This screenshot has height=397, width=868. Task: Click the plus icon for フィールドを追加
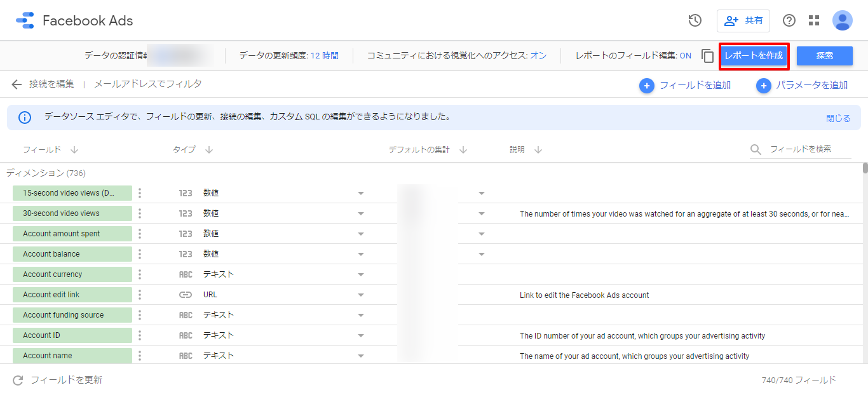tap(647, 86)
